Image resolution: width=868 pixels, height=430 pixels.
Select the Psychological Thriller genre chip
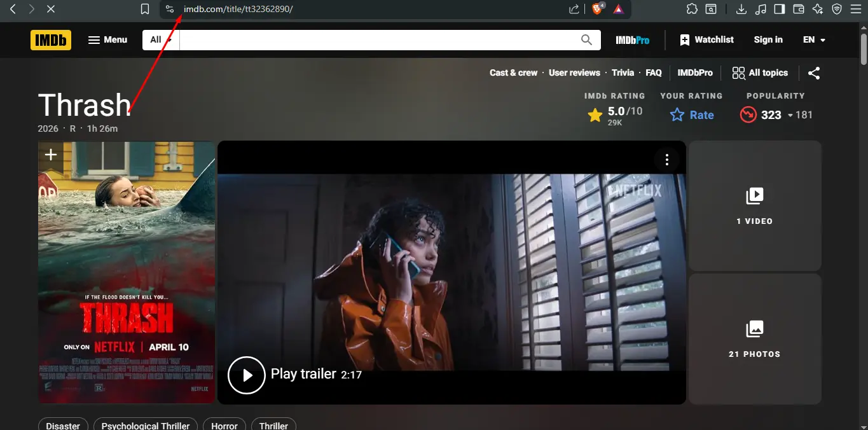coord(146,425)
